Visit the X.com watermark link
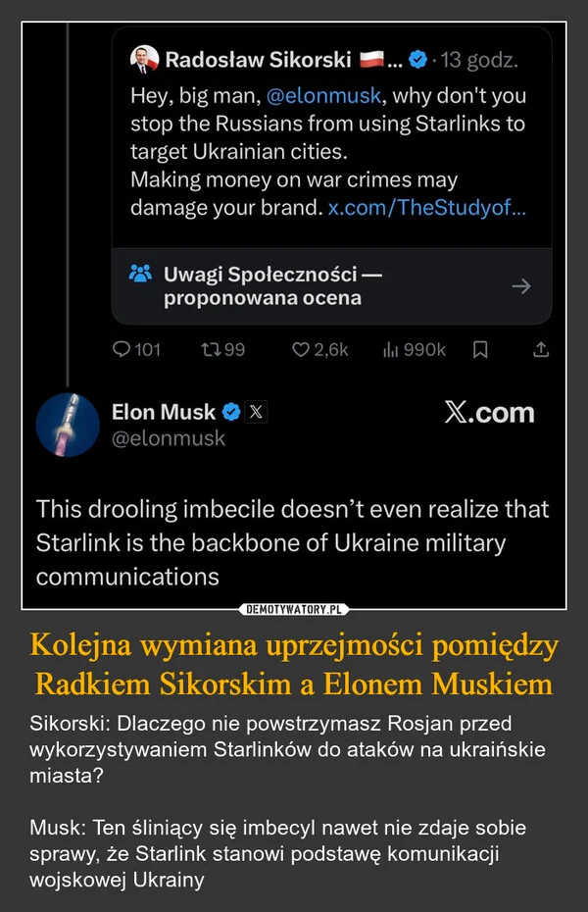The width and height of the screenshot is (588, 912). pyautogui.click(x=488, y=413)
